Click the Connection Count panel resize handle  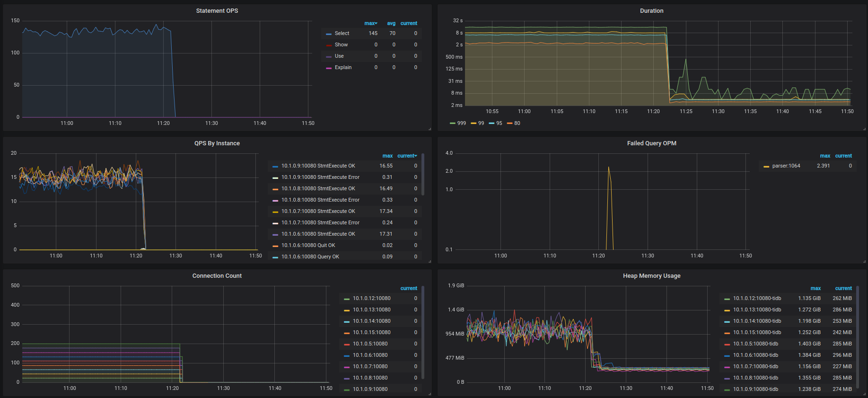[430, 394]
